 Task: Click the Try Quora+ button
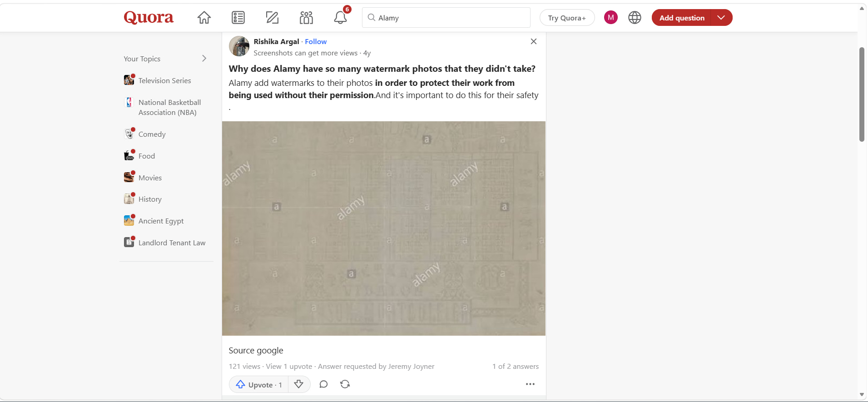(567, 18)
